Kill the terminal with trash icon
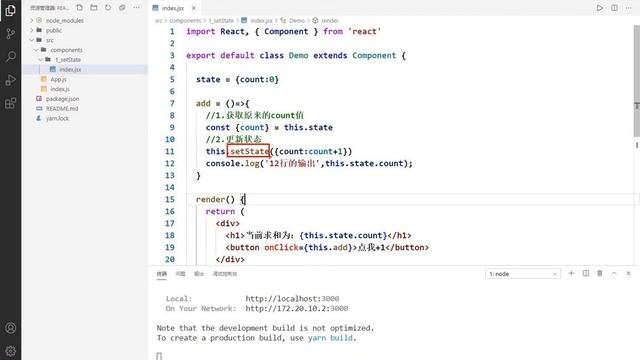This screenshot has width=640, height=360. [600, 273]
